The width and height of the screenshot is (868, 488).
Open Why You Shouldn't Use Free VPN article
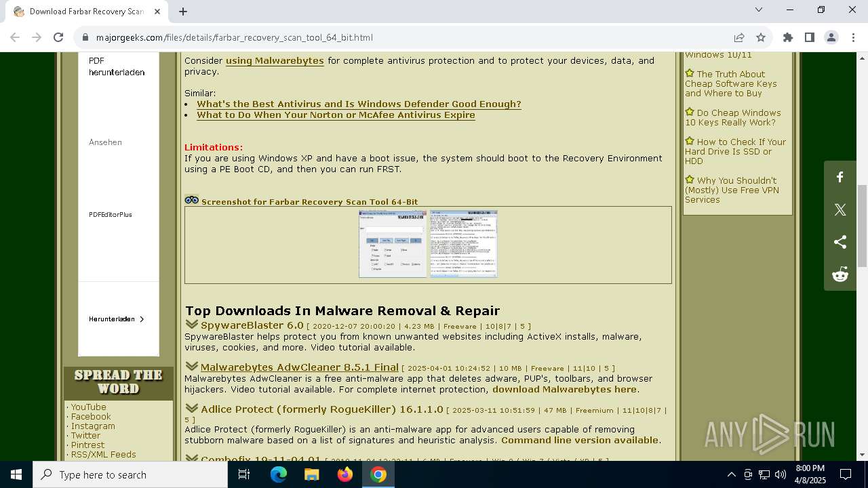pyautogui.click(x=732, y=190)
